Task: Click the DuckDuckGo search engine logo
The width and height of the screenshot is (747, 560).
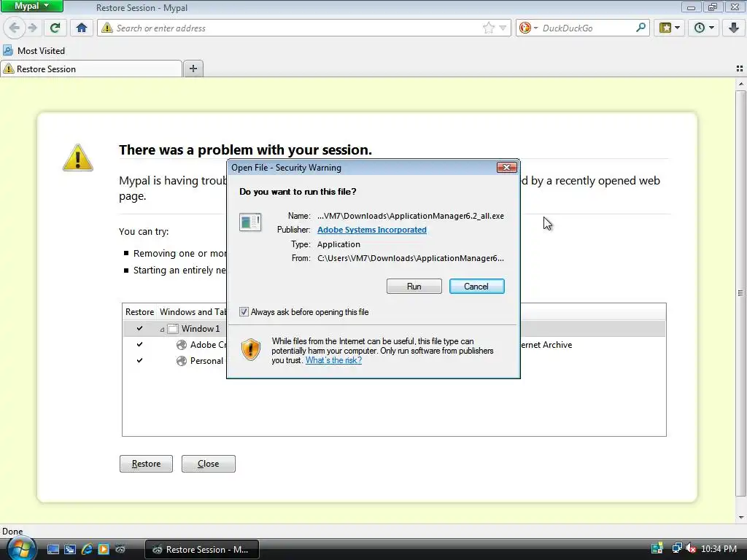Action: 525,28
